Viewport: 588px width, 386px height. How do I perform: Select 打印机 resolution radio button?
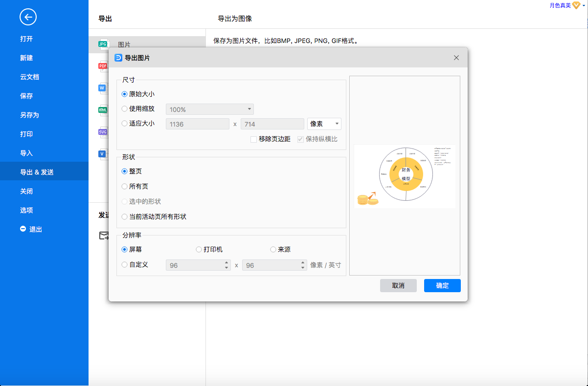pos(199,249)
